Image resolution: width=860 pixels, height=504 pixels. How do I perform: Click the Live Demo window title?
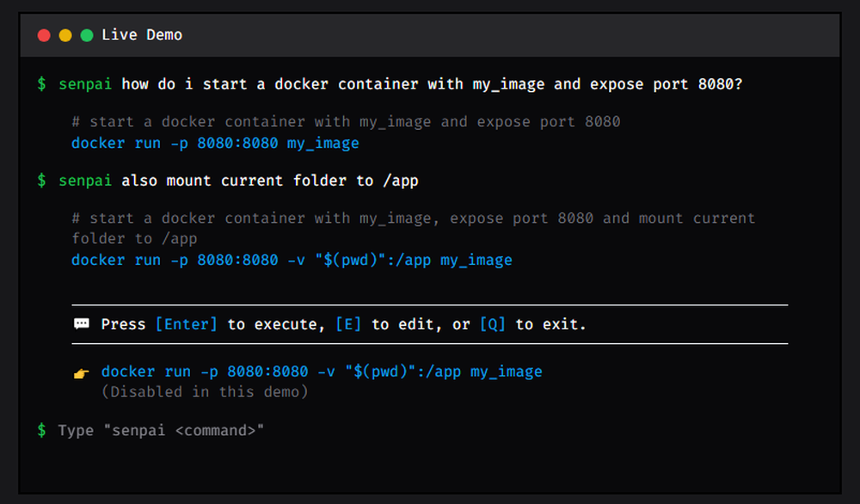point(142,35)
